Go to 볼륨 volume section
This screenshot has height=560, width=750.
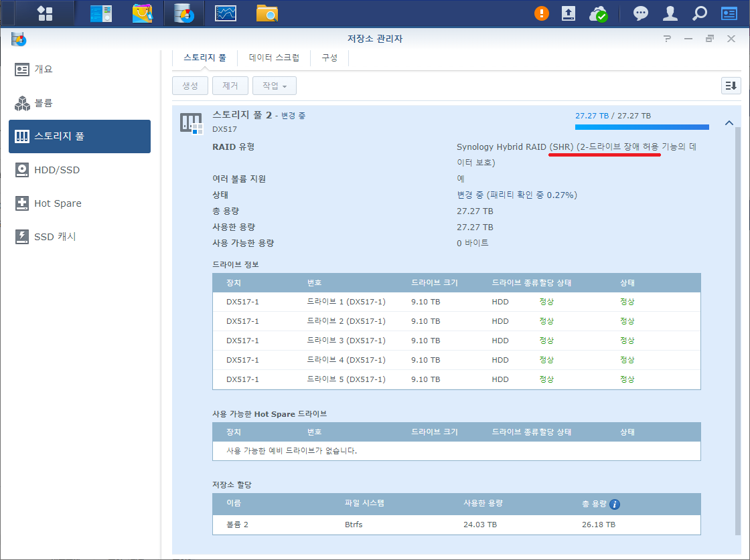tap(80, 103)
